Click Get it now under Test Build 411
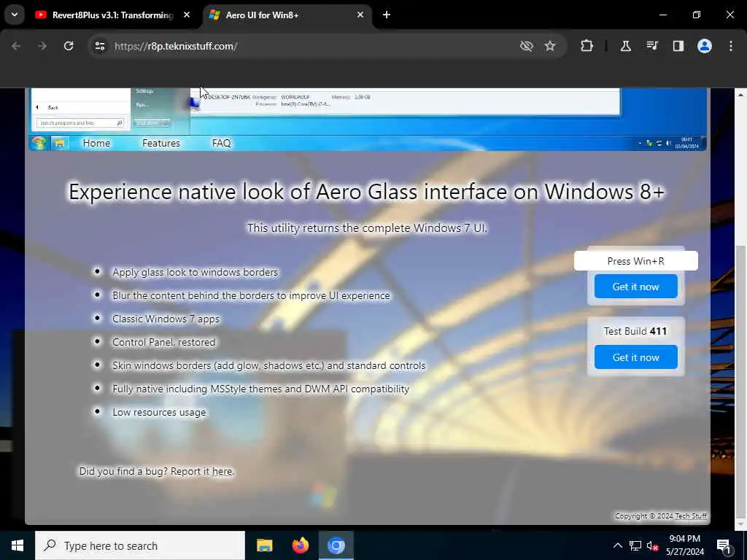 (x=635, y=357)
